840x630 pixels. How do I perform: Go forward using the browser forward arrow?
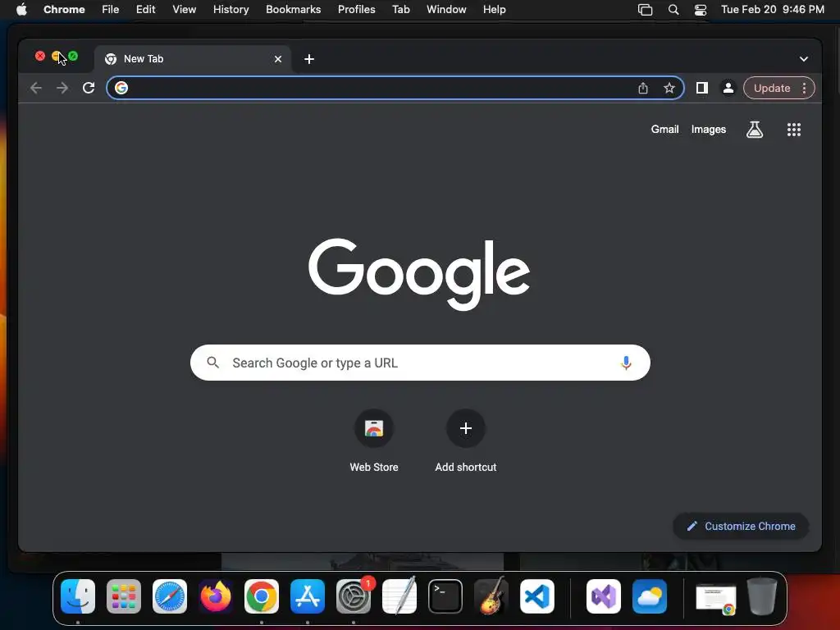point(62,88)
